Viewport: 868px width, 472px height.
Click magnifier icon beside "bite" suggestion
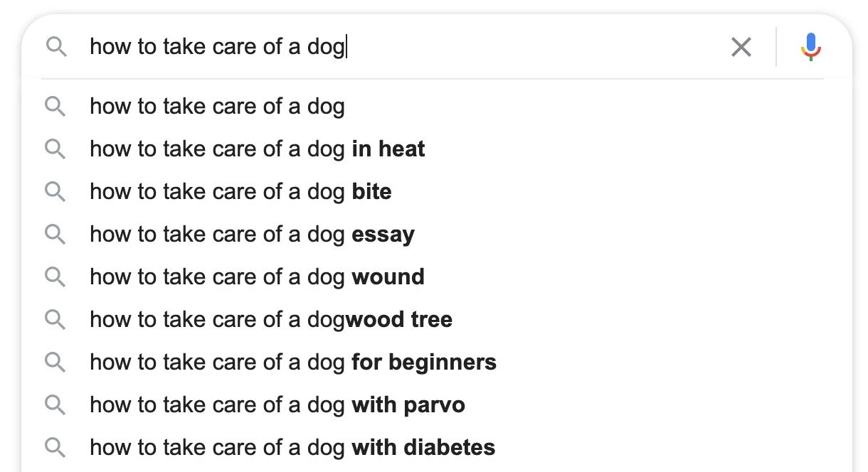[55, 192]
